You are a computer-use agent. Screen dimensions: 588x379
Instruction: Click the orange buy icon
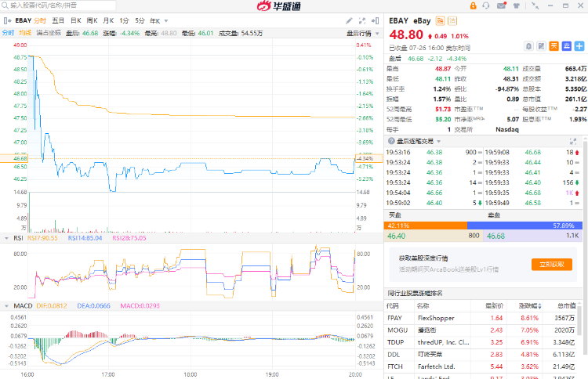coord(554,46)
